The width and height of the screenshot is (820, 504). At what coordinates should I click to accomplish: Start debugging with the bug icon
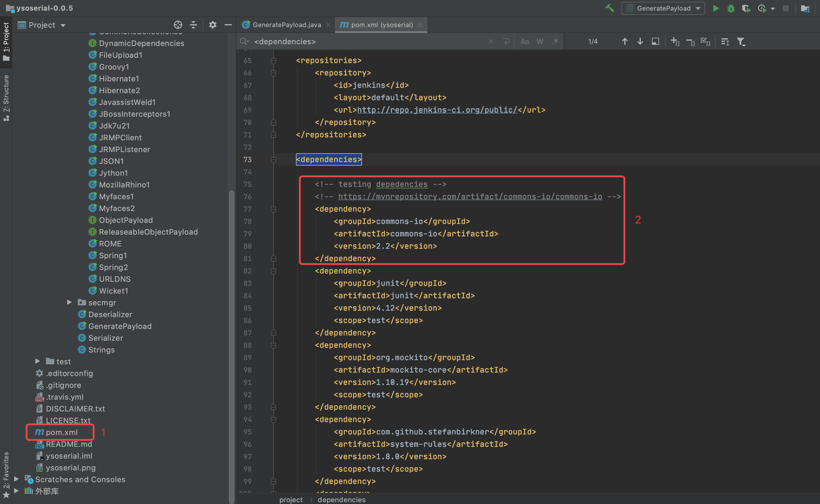point(731,8)
